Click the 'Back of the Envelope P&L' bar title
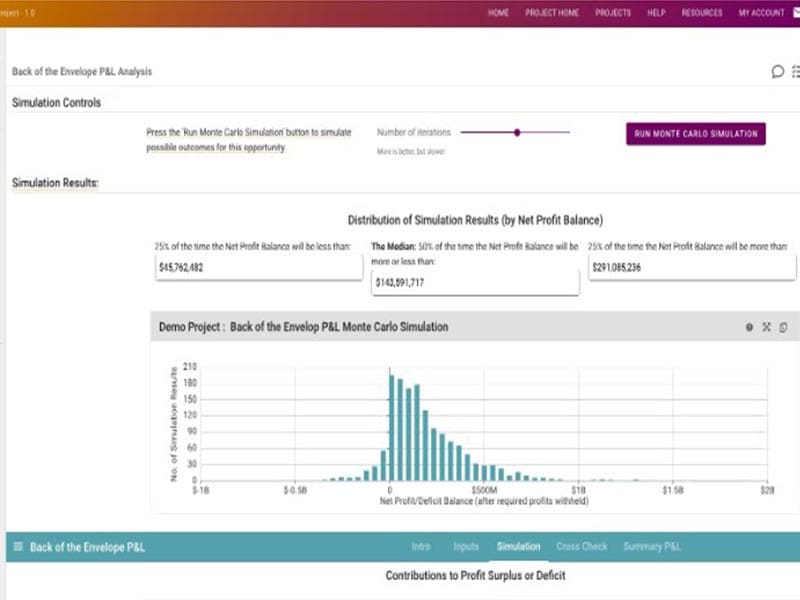 coord(87,547)
